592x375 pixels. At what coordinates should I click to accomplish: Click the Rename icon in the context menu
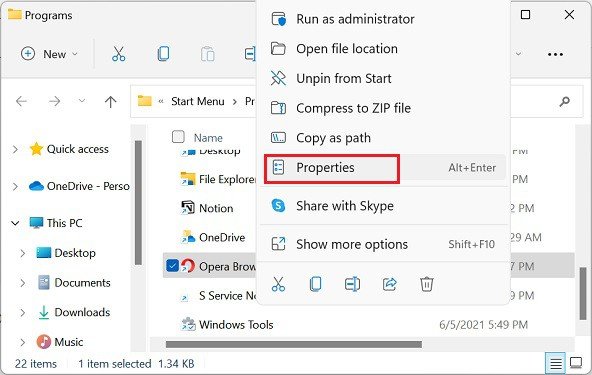pyautogui.click(x=352, y=284)
